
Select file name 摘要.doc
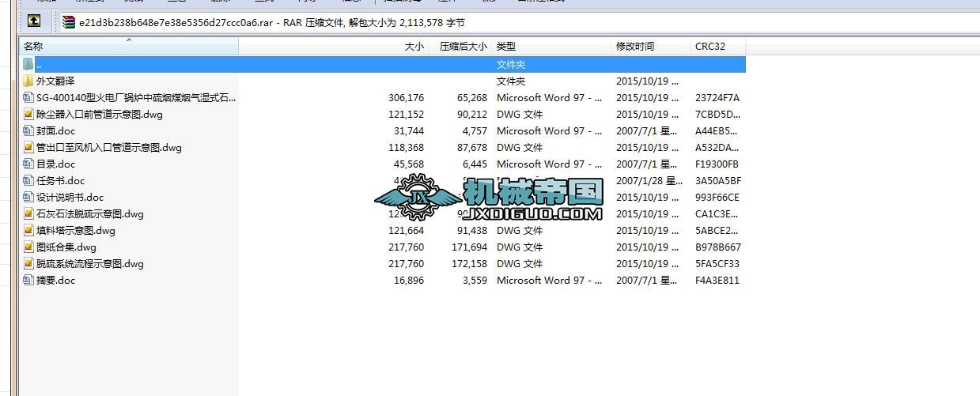click(56, 280)
